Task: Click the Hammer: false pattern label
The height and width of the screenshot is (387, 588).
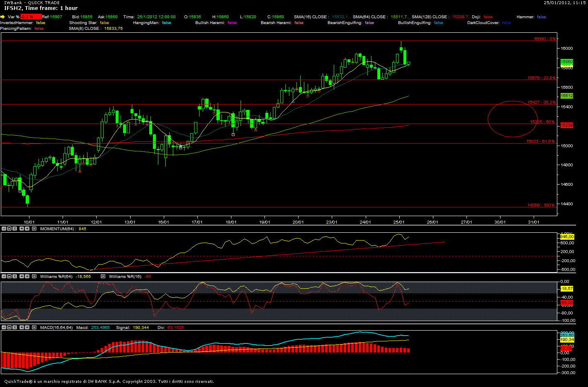Action: click(x=531, y=17)
